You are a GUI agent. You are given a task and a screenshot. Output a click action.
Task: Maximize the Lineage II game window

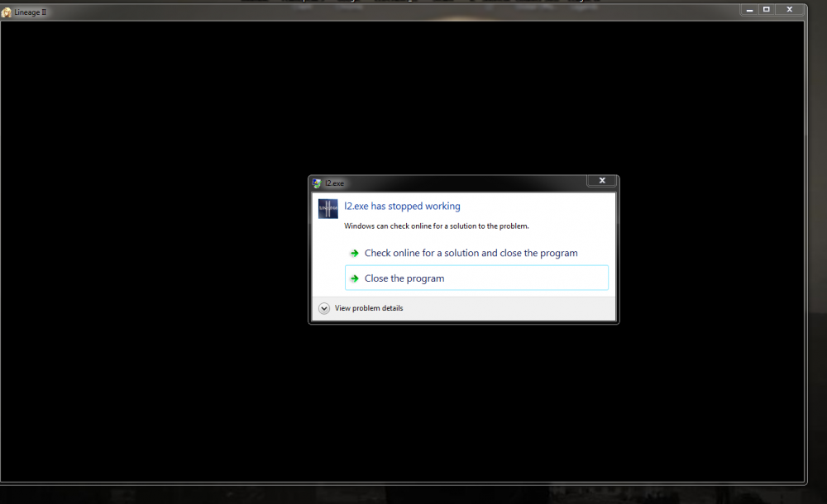point(767,9)
